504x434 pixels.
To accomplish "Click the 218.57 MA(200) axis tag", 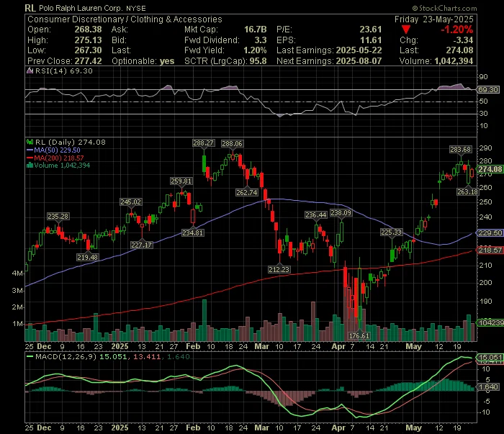I will pyautogui.click(x=490, y=250).
